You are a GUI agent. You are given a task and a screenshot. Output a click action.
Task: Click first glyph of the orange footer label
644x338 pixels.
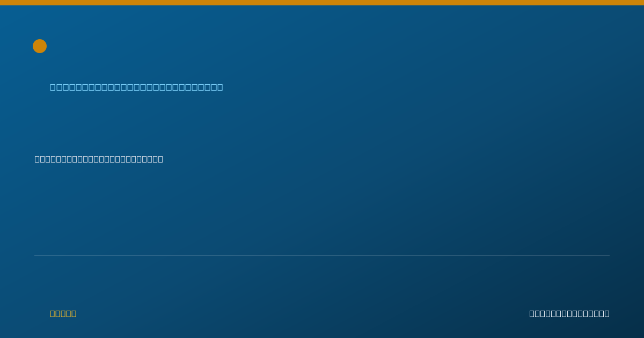pos(52,313)
